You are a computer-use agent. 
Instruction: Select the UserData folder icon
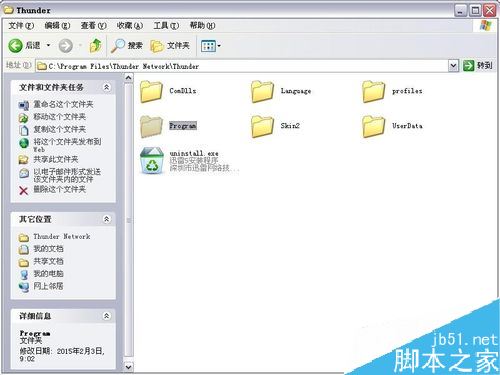click(x=373, y=126)
